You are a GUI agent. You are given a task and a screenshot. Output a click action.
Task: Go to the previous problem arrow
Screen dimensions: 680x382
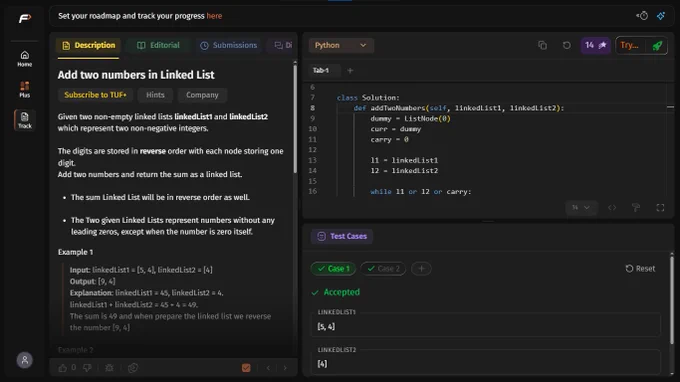point(268,368)
